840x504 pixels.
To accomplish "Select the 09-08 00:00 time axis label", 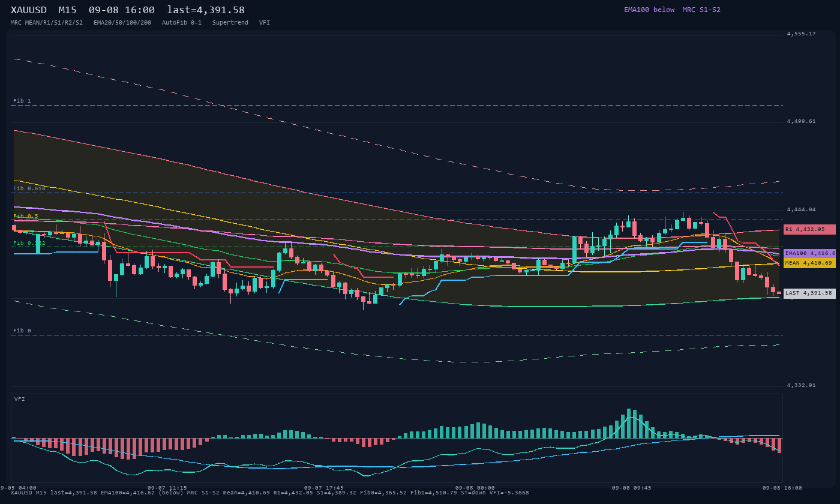I will pyautogui.click(x=475, y=488).
